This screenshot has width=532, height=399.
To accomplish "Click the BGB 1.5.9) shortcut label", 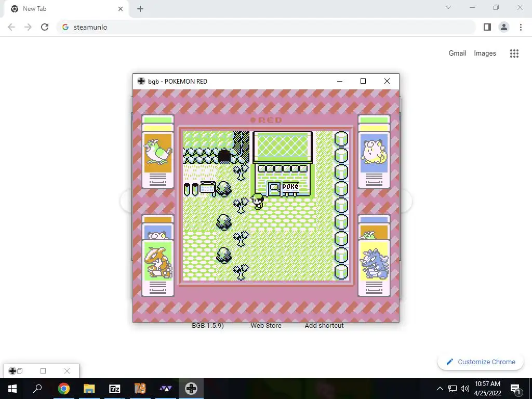I will pyautogui.click(x=208, y=325).
